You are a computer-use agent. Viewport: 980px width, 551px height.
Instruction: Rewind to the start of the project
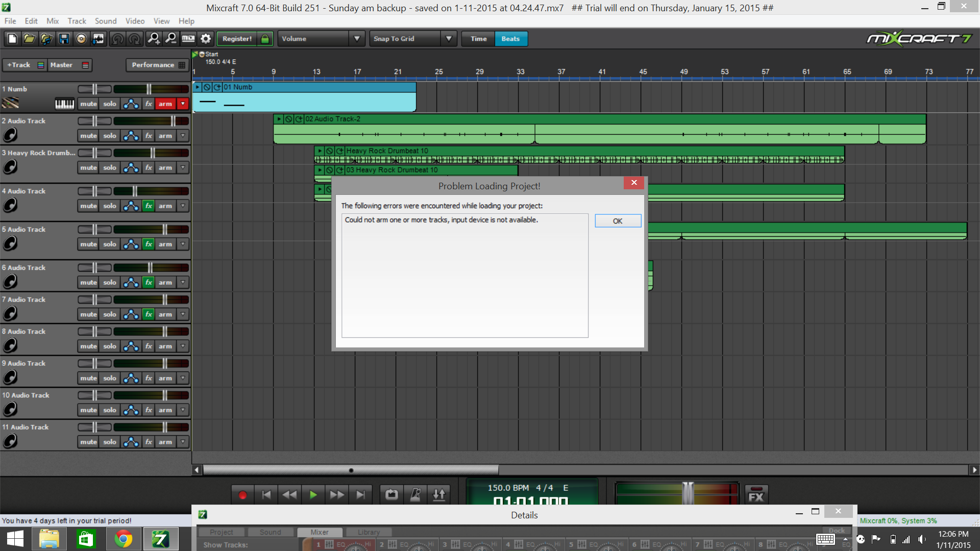tap(266, 495)
